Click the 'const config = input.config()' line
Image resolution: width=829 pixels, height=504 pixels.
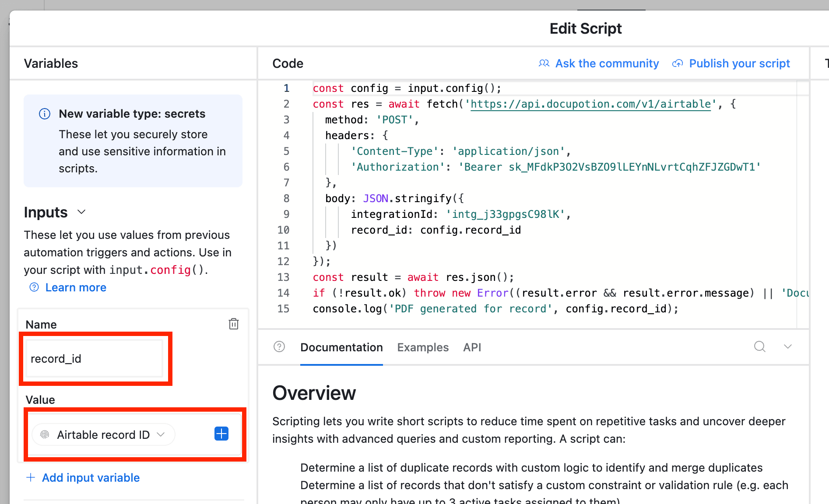tap(407, 88)
